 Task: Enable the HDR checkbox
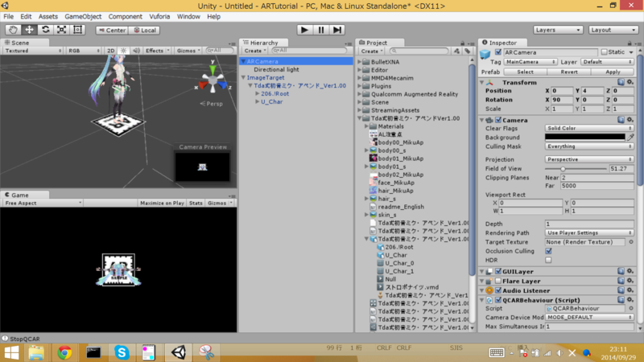548,260
